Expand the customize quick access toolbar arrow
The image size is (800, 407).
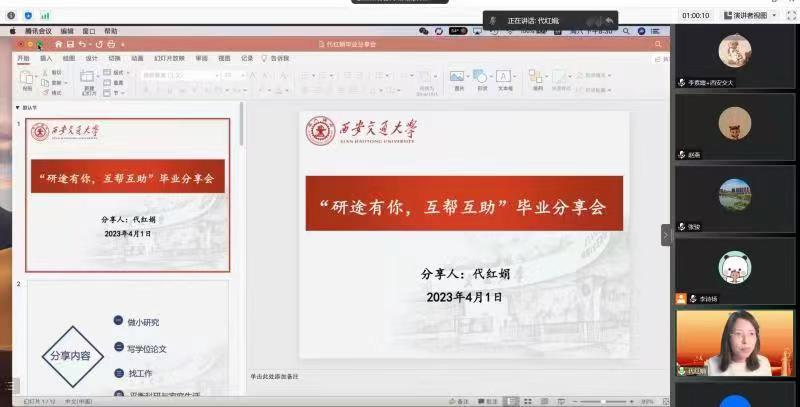[x=123, y=44]
